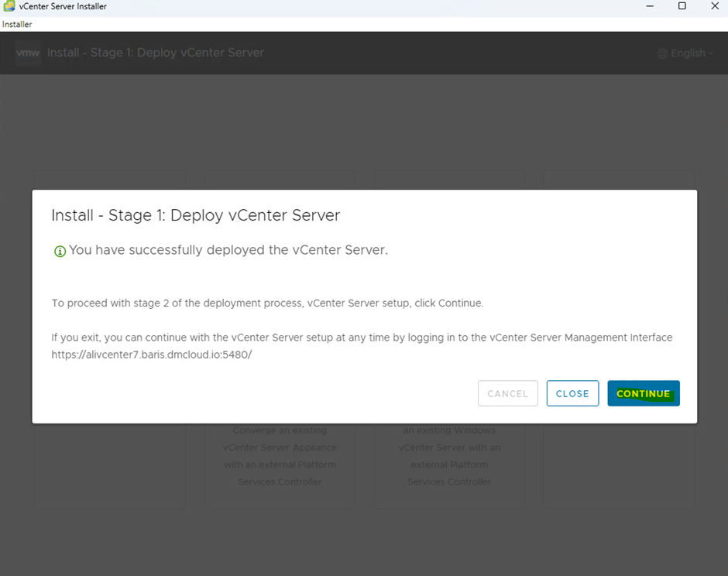Minimize the installer window
This screenshot has width=728, height=576.
pyautogui.click(x=648, y=6)
